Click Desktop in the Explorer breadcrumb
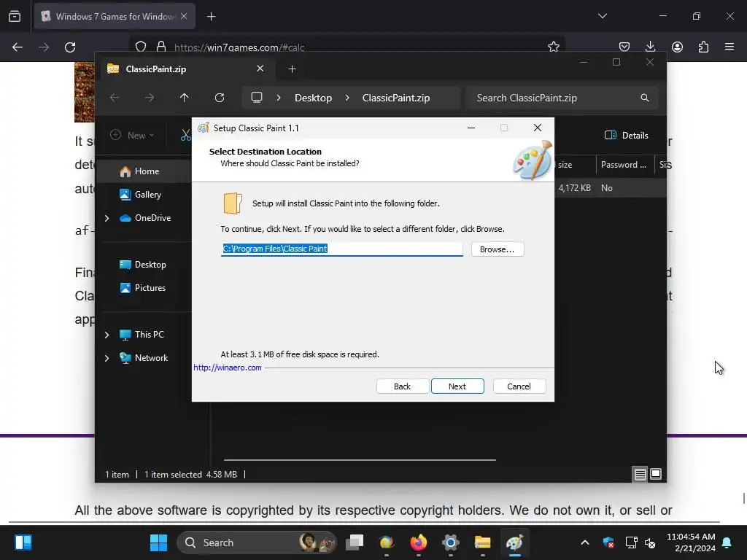Screen dimensions: 747x560 click(x=313, y=98)
